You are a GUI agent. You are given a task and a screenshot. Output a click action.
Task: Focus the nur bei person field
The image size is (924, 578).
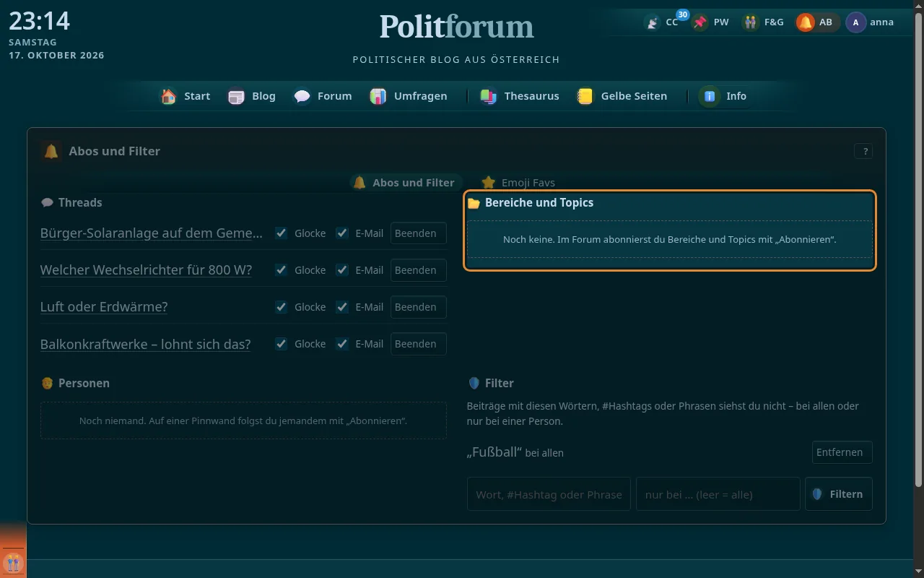click(718, 494)
